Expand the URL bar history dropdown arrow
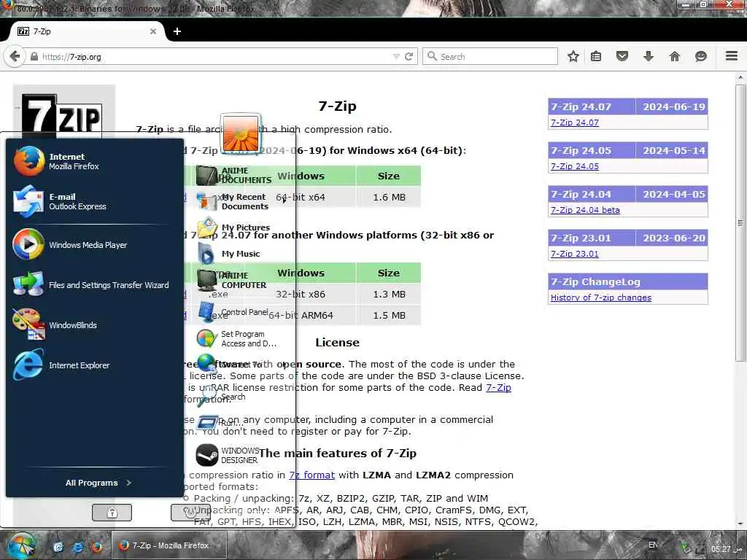Viewport: 747px width, 560px height. (396, 56)
